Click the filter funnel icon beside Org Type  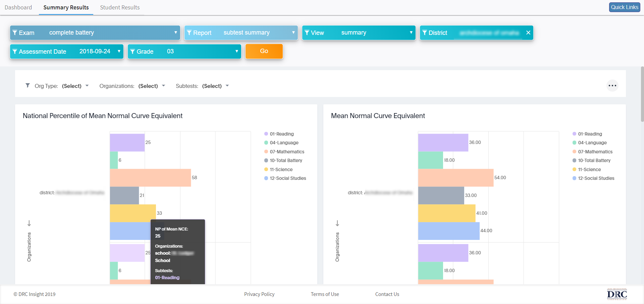pyautogui.click(x=28, y=86)
